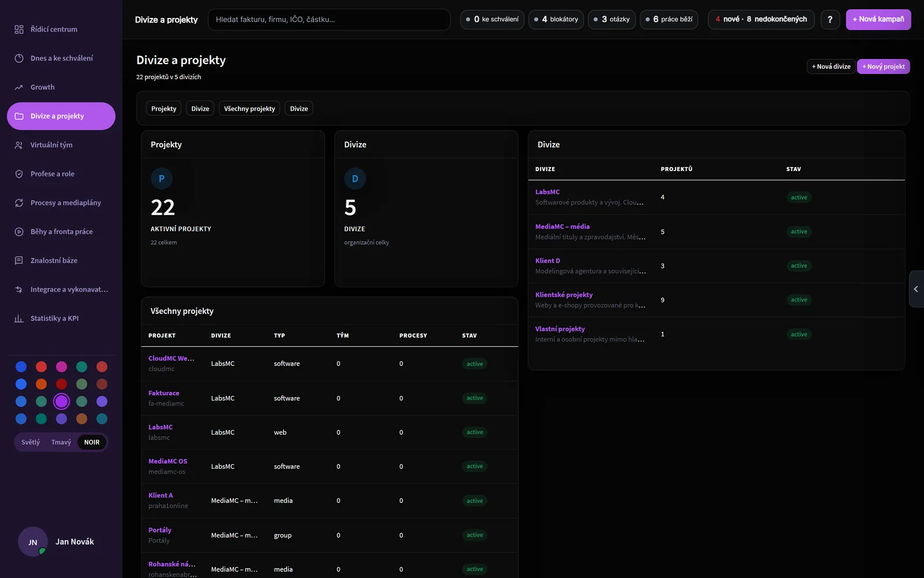Open Řídicí centrum dashboard icon
Viewport: 924px width, 578px height.
click(x=19, y=29)
